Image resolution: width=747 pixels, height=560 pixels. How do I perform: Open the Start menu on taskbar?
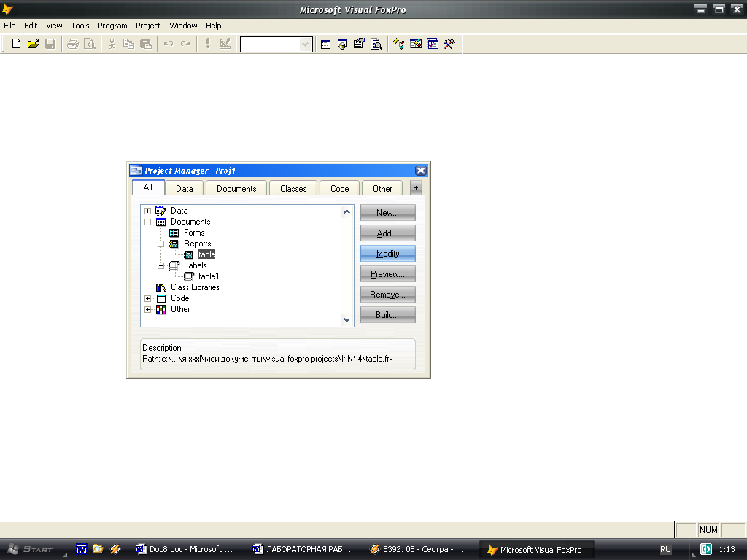31,550
